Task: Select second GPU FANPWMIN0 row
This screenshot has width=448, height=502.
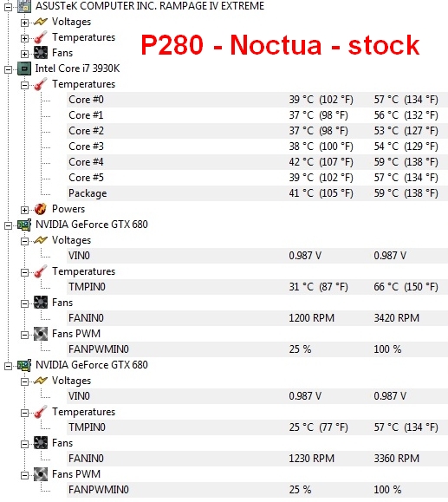Action: (257, 490)
